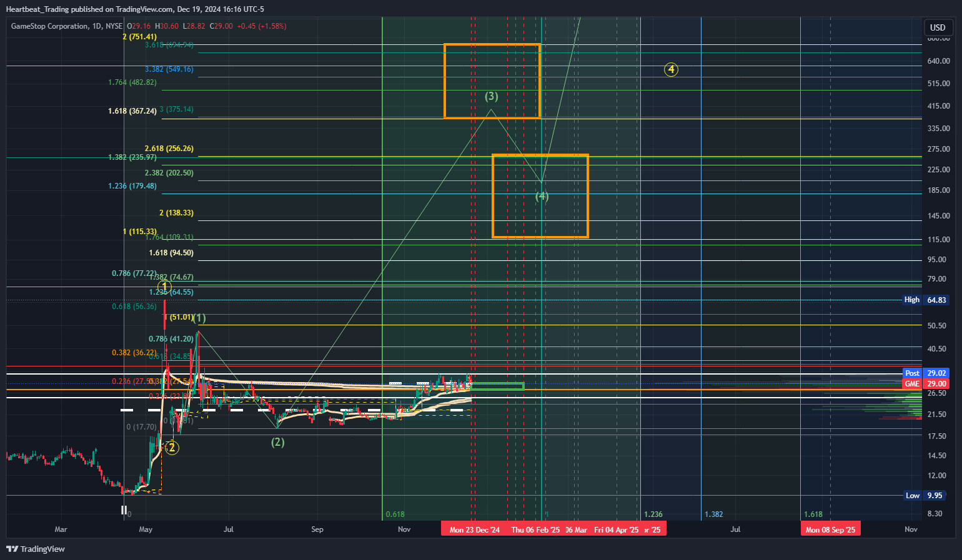Click the 1.236 (179.48) fib level label

point(132,186)
